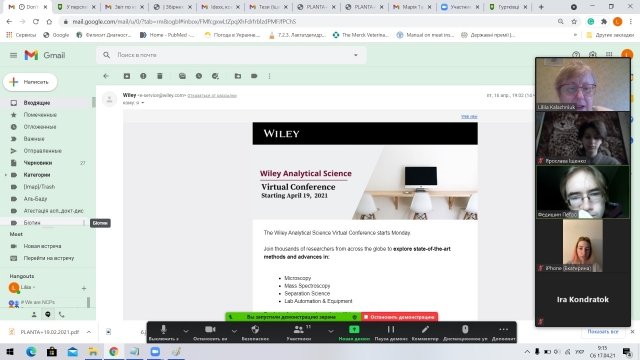Join a meeting via Перейти на встречу
This screenshot has width=640, height=360.
[49, 258]
